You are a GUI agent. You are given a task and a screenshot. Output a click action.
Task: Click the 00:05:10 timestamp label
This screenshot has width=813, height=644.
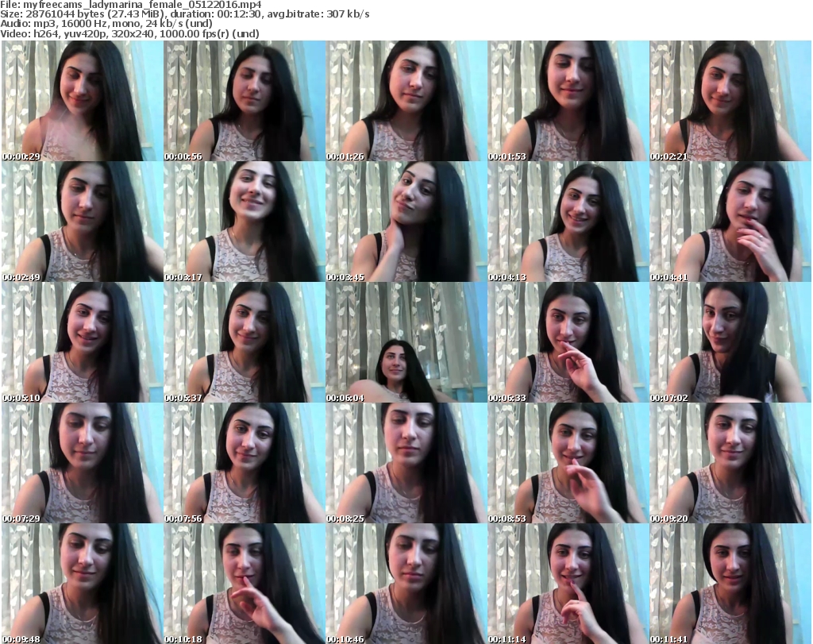[x=21, y=398]
